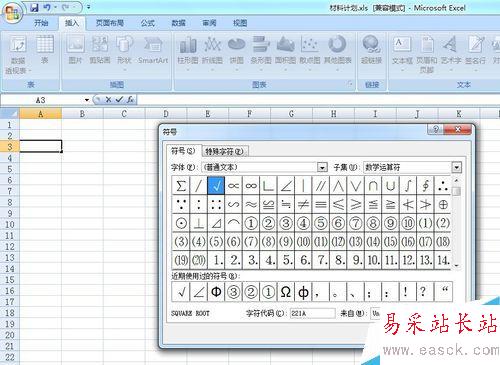Open other charts (其他图表)
The width and height of the screenshot is (500, 365).
[338, 53]
